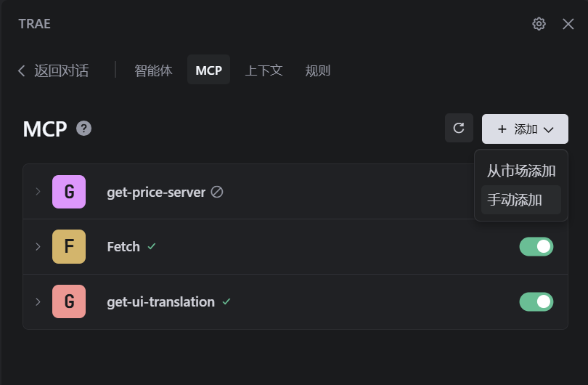Go back via 返回对话
The width and height of the screenshot is (588, 385).
pos(54,70)
